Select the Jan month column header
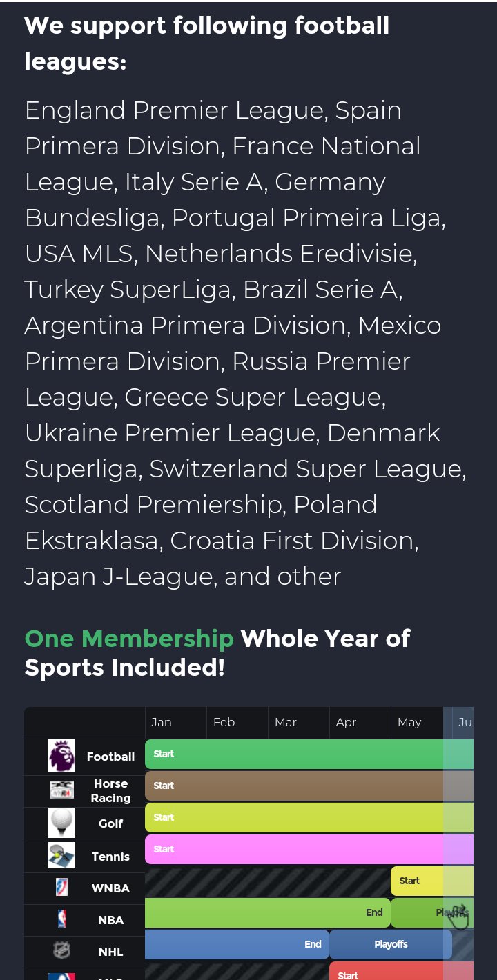Screen dimensions: 497x980 [162, 722]
